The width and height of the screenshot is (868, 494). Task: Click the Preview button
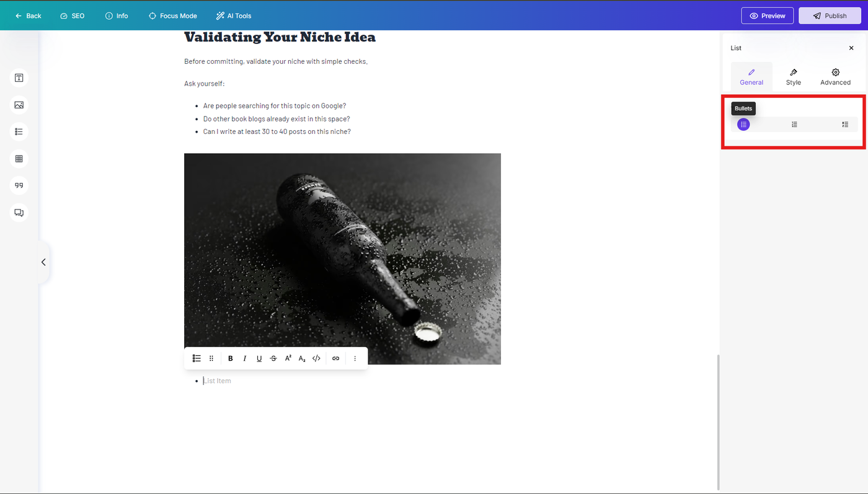coord(768,15)
